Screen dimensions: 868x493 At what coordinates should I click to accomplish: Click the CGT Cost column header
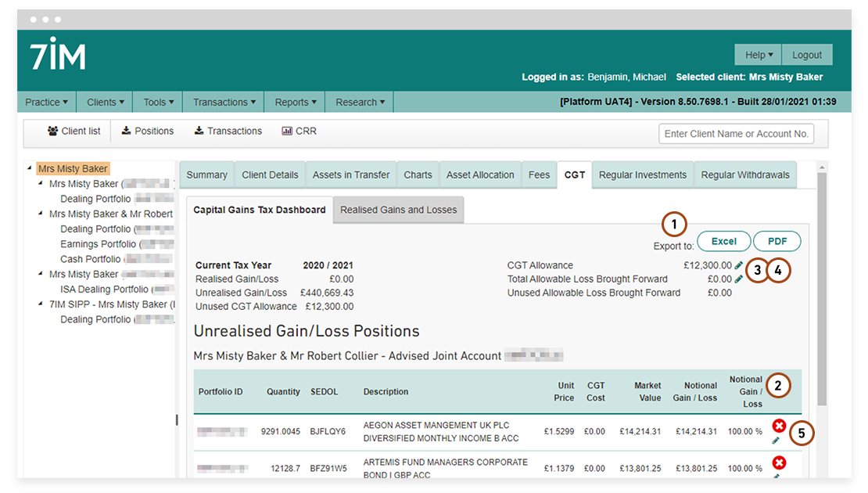[x=596, y=391]
